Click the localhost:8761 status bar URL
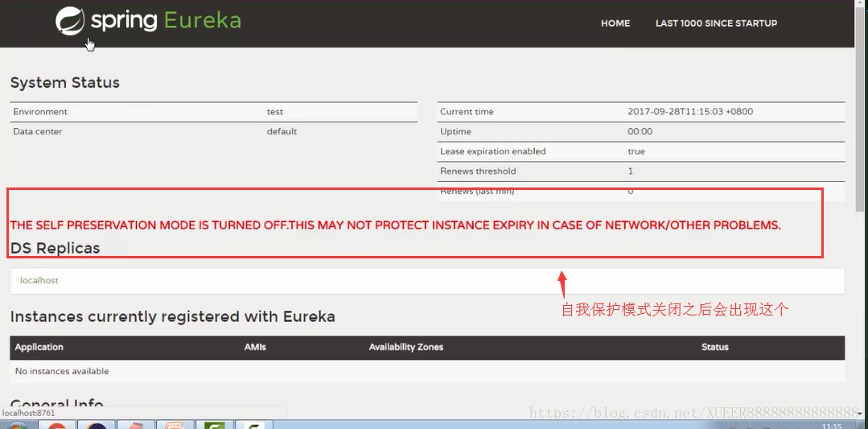Image resolution: width=868 pixels, height=429 pixels. tap(28, 413)
